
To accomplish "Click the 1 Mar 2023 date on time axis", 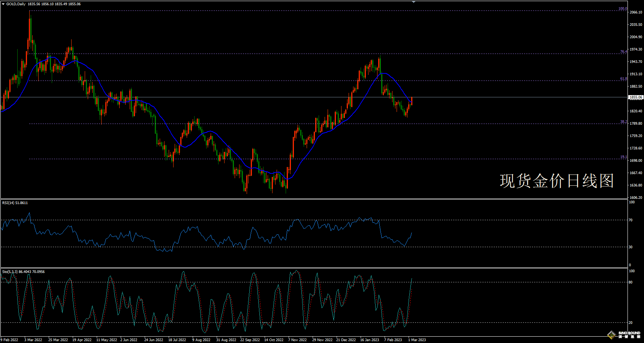I will tap(417, 340).
